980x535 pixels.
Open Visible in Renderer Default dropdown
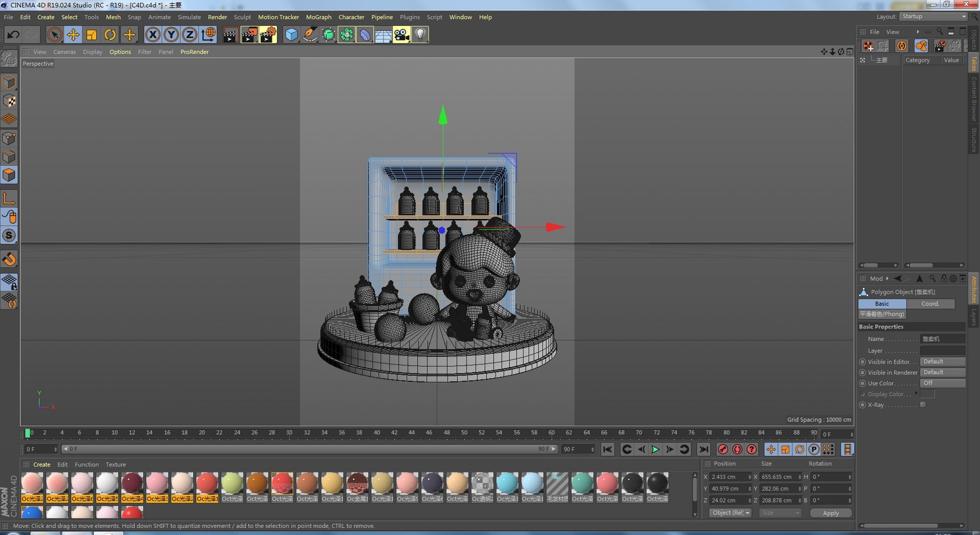(942, 372)
